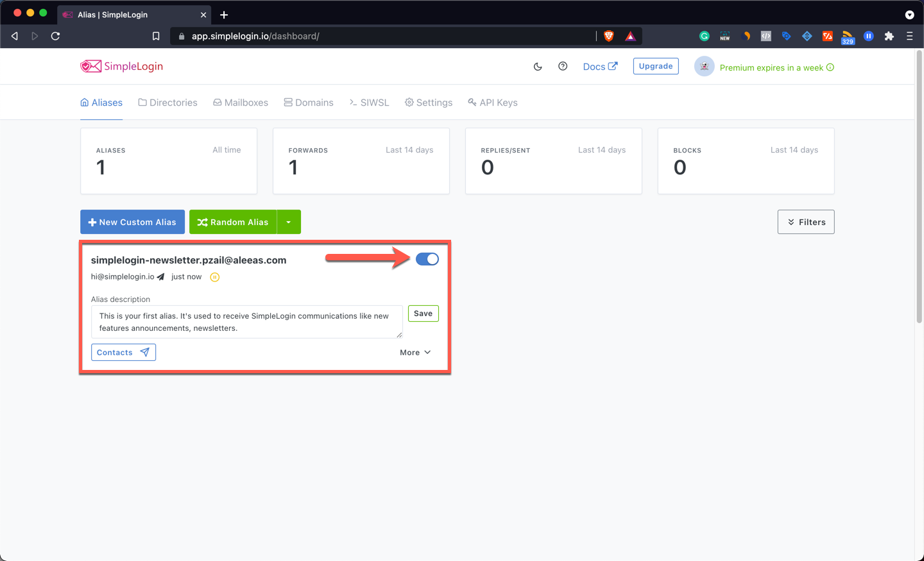The width and height of the screenshot is (924, 561).
Task: Click the Aliases stats card
Action: pyautogui.click(x=169, y=161)
